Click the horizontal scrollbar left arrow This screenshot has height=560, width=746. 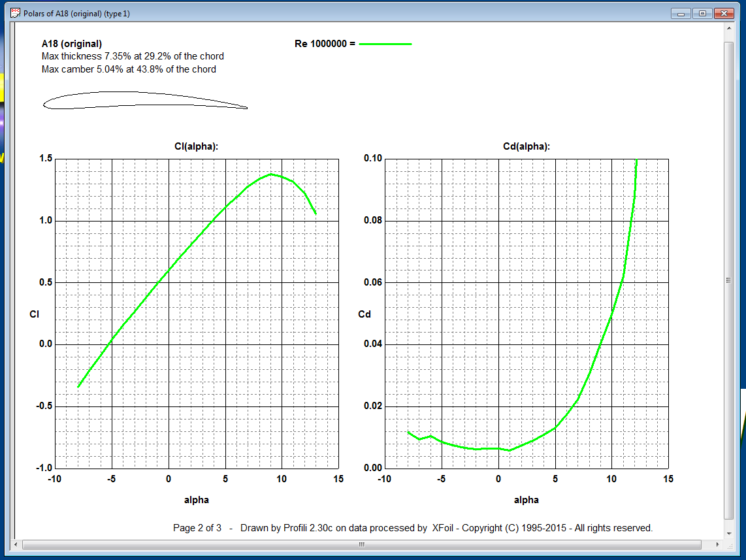point(17,544)
